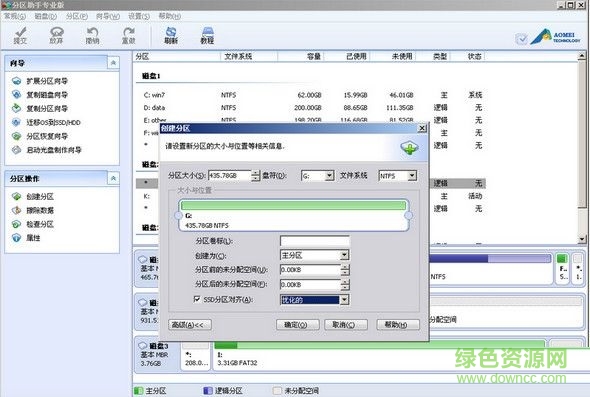Click the 重做 (Redo) toolbar icon
The width and height of the screenshot is (590, 397).
(128, 35)
